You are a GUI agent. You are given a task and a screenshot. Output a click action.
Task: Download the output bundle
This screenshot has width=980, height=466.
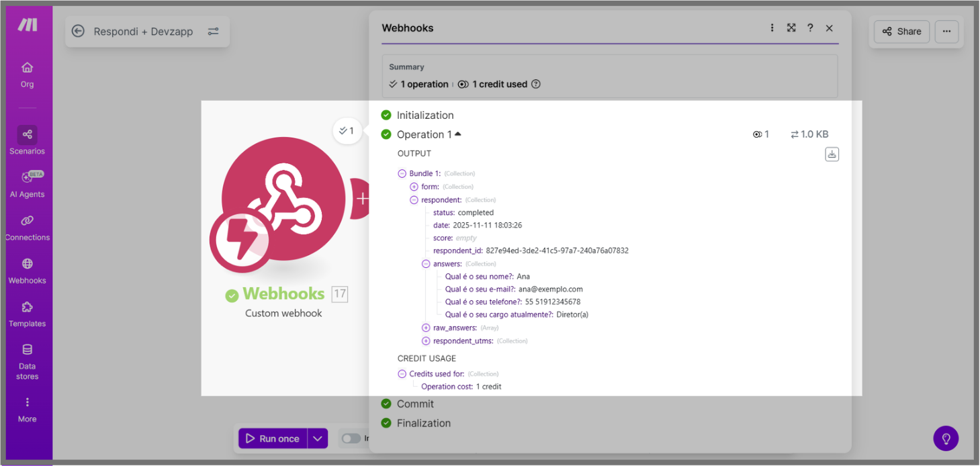tap(832, 154)
